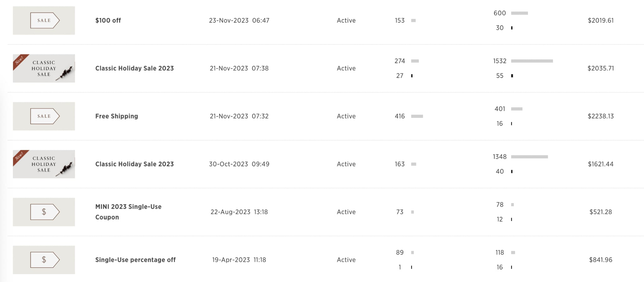Open the $100 off SALE tag thumbnail

pyautogui.click(x=44, y=20)
